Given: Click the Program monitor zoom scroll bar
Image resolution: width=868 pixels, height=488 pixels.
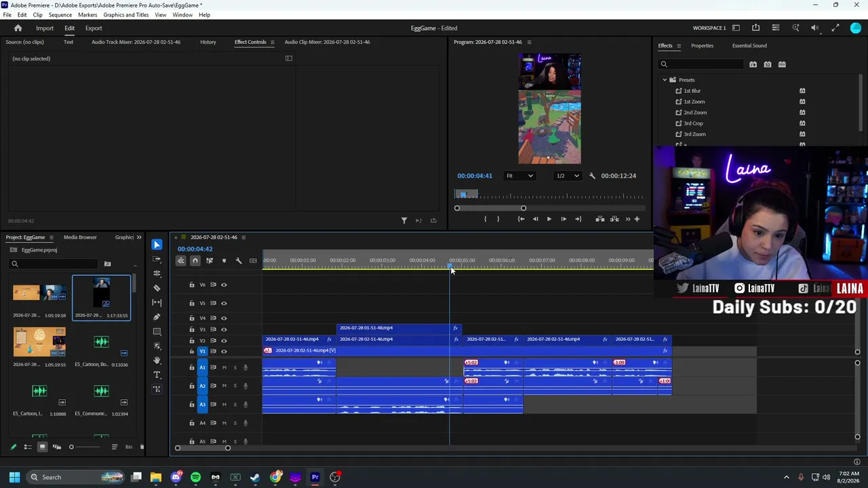Looking at the screenshot, I should (490, 208).
